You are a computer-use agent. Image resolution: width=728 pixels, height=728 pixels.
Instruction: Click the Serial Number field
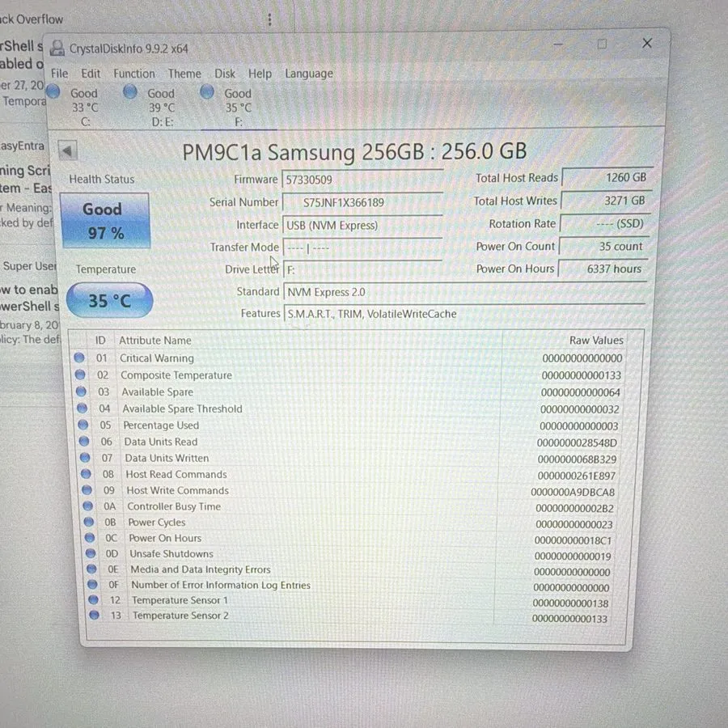point(362,202)
